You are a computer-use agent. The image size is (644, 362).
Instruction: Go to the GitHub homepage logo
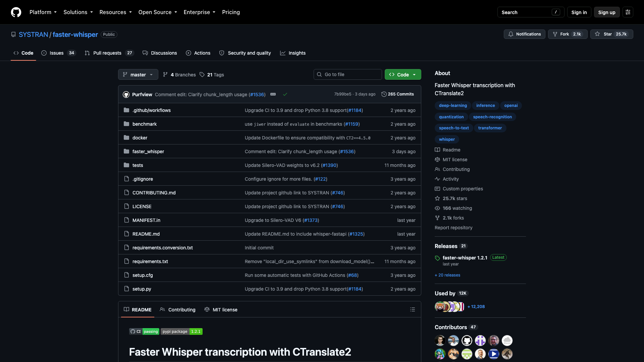click(16, 12)
